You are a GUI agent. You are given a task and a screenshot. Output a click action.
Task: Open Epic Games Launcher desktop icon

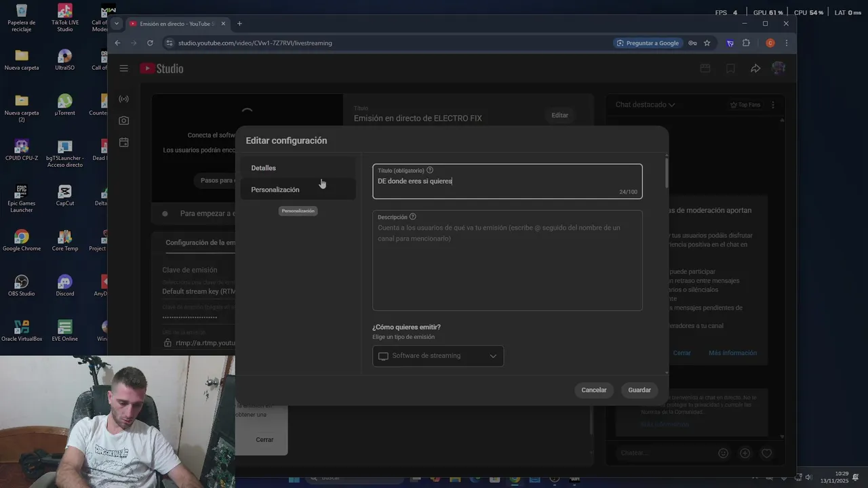pos(22,198)
